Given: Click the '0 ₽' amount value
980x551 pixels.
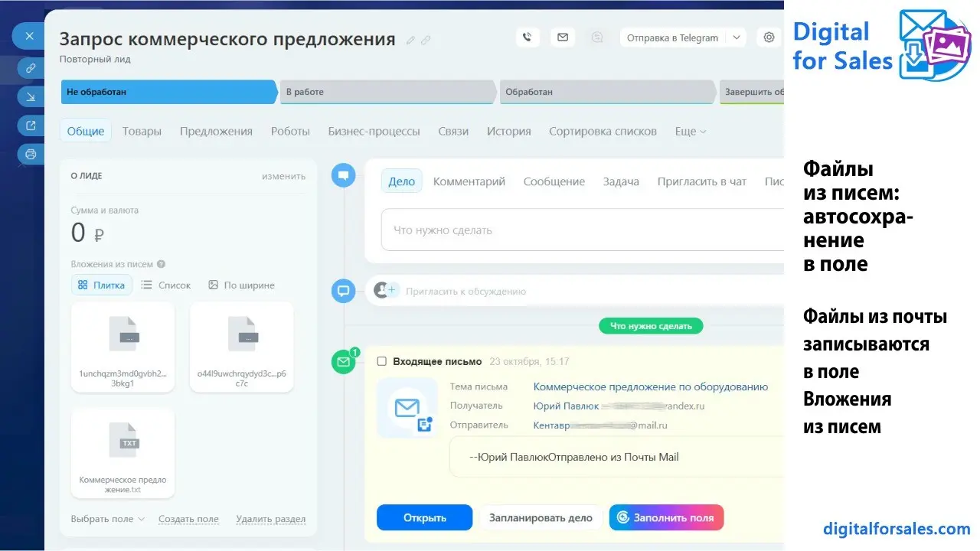Looking at the screenshot, I should (88, 232).
